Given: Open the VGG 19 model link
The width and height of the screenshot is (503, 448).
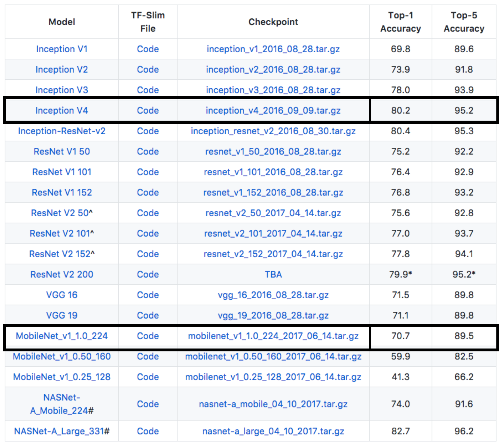Looking at the screenshot, I should (x=62, y=315).
